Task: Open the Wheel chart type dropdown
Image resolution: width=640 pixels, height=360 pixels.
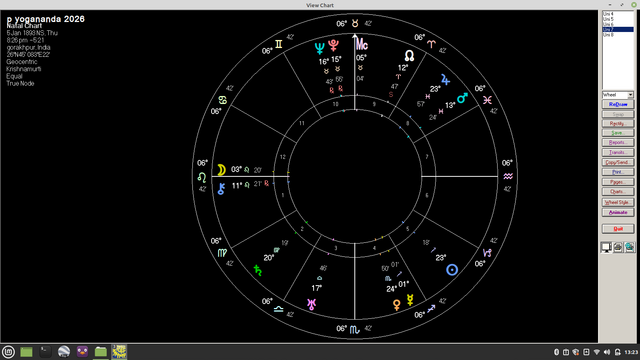Action: 618,95
